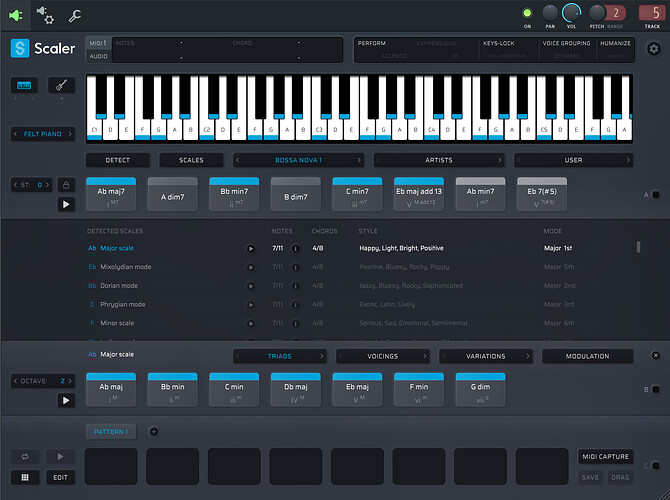The image size is (670, 500).
Task: Play the Ab Major scale triads row
Action: pyautogui.click(x=66, y=400)
